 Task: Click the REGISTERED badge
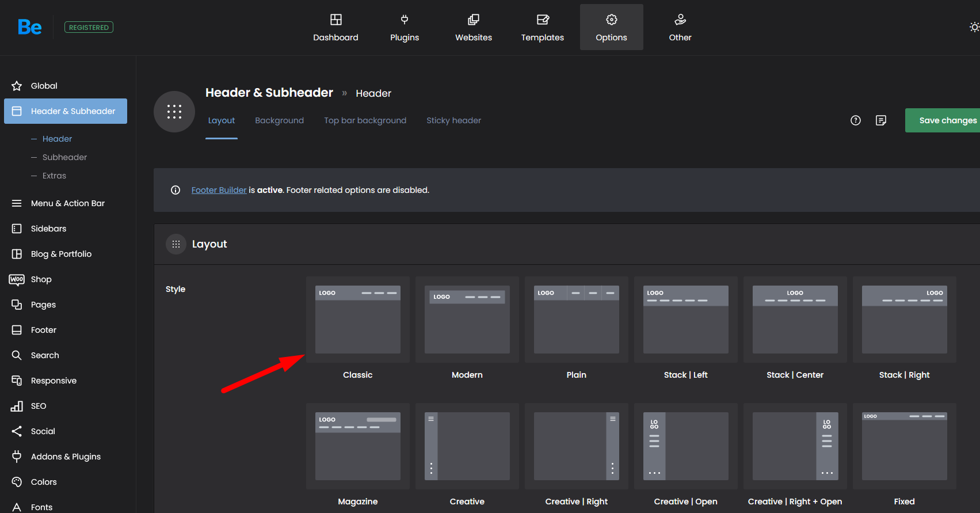tap(89, 27)
